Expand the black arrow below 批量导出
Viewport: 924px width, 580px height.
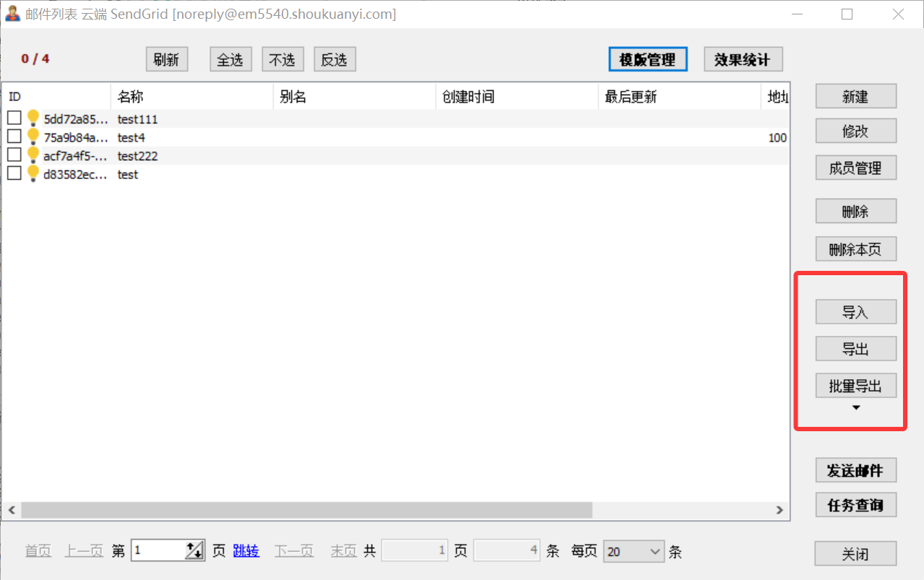pos(856,408)
